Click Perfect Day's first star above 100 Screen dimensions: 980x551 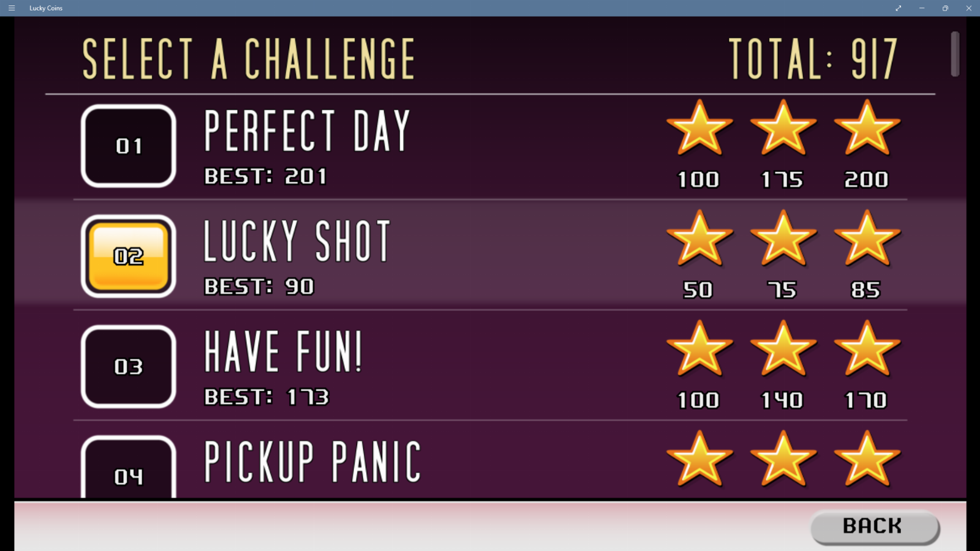tap(699, 129)
